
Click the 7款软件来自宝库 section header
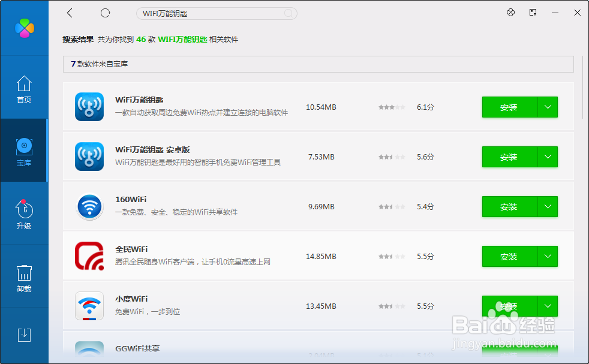coord(318,64)
